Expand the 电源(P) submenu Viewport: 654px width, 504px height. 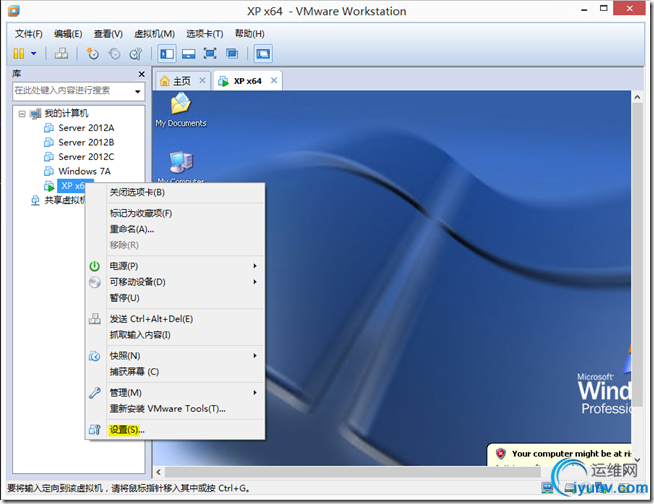coord(175,266)
